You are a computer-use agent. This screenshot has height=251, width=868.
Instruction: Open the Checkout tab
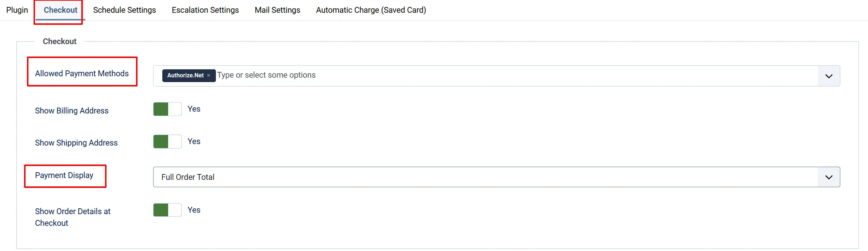click(61, 10)
